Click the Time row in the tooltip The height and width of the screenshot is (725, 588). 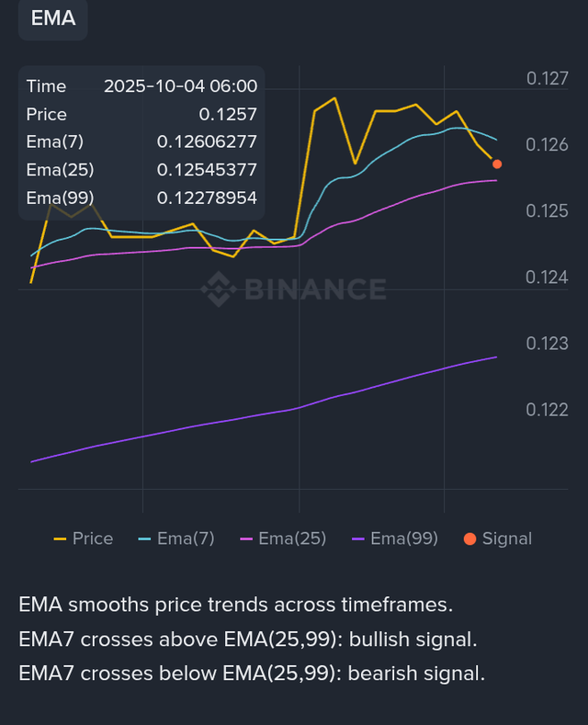(141, 86)
